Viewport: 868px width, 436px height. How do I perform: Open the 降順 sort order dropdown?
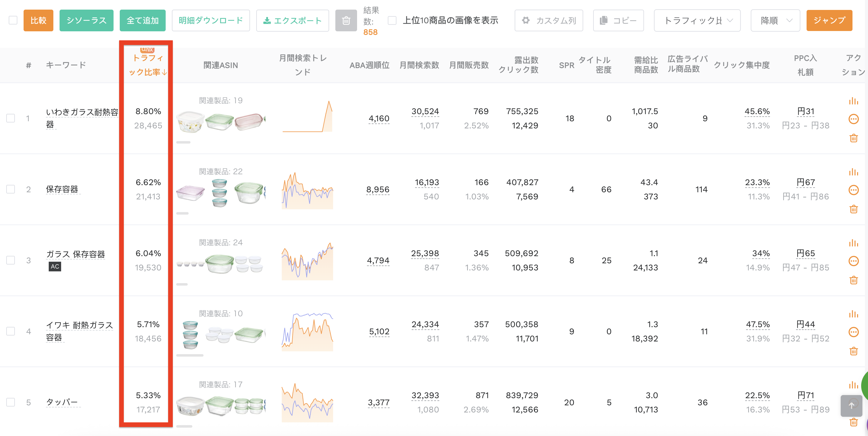(775, 20)
